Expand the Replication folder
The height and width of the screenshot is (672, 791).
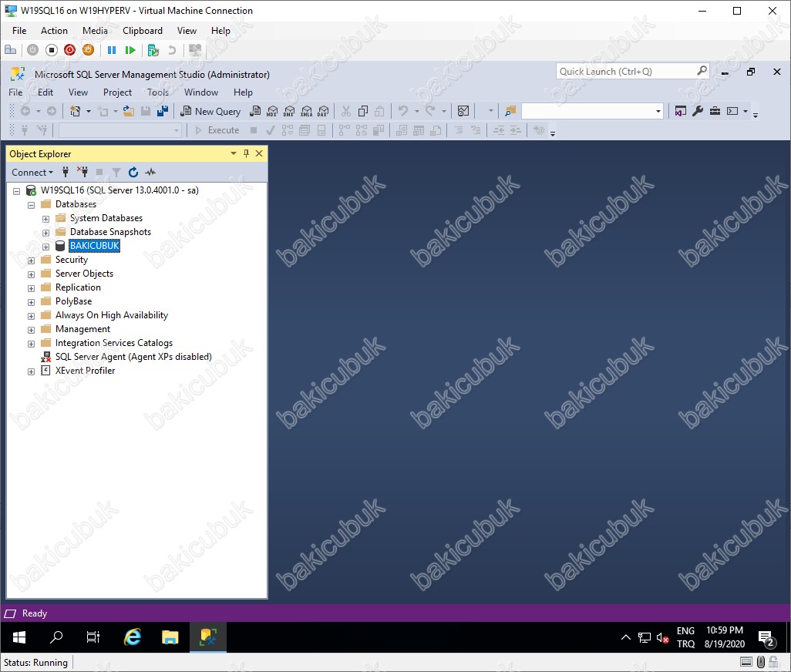(x=32, y=288)
